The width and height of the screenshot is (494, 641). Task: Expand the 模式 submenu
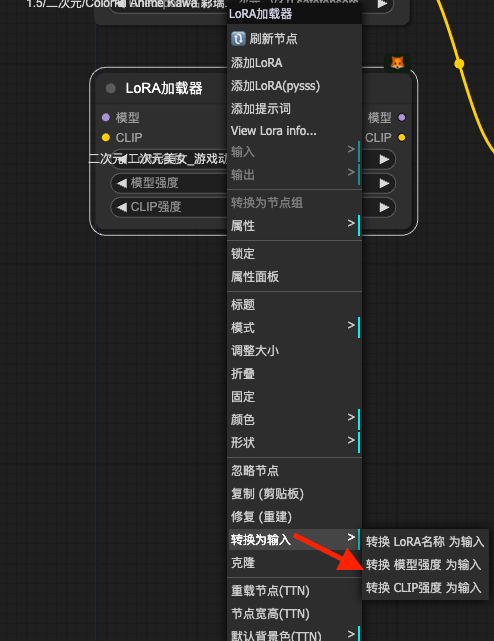tap(294, 327)
